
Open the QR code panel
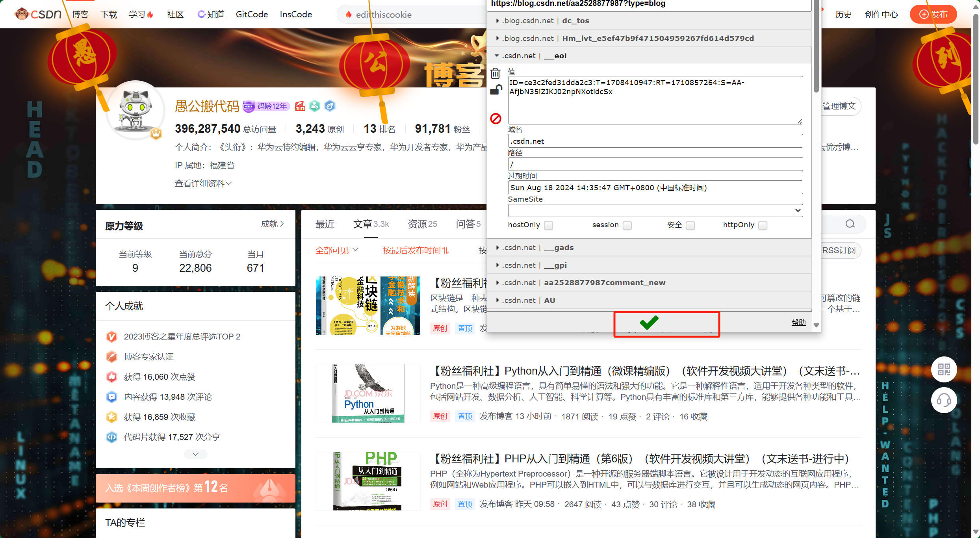point(944,369)
